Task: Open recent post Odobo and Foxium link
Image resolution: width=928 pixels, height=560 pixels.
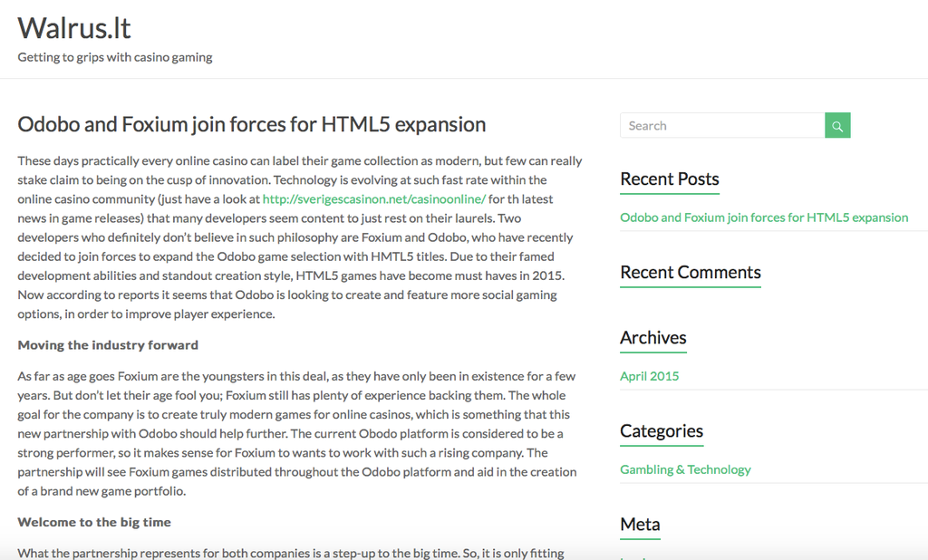Action: point(764,217)
